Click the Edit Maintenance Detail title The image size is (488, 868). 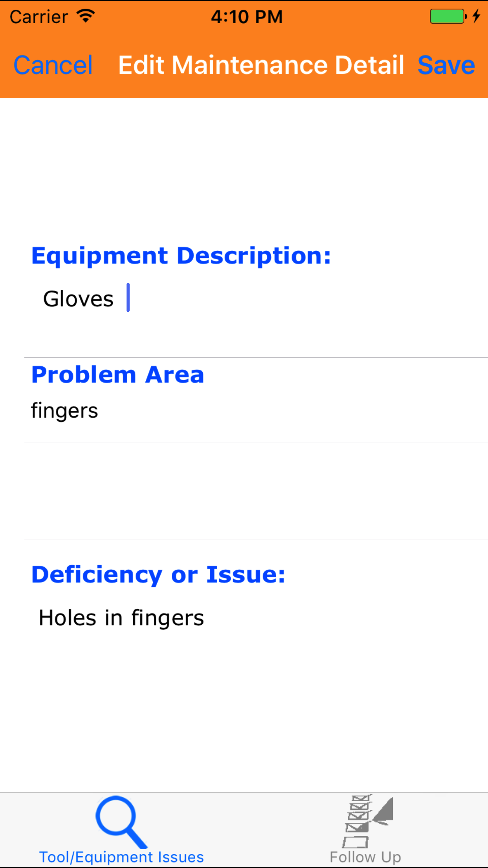[261, 65]
